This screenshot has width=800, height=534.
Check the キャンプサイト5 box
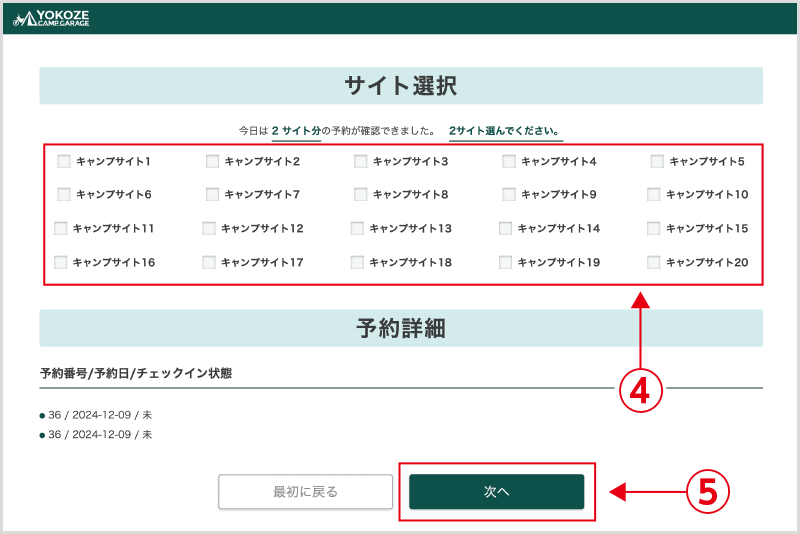pos(657,161)
